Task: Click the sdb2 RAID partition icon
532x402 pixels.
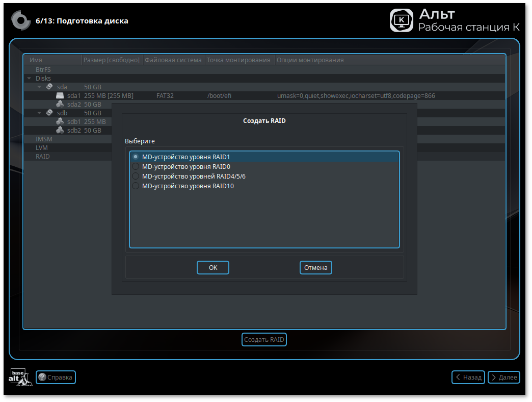Action: tap(60, 130)
